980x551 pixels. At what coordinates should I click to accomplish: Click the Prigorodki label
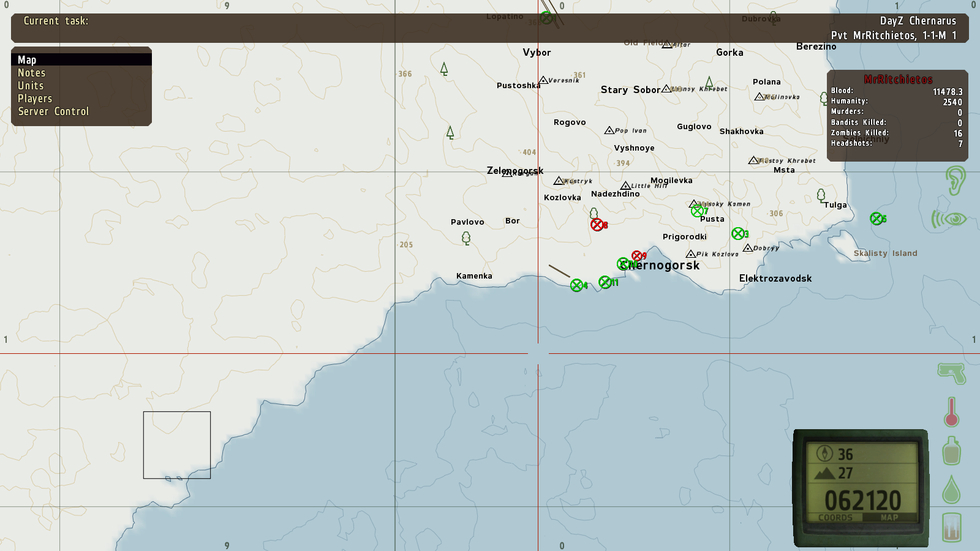685,236
